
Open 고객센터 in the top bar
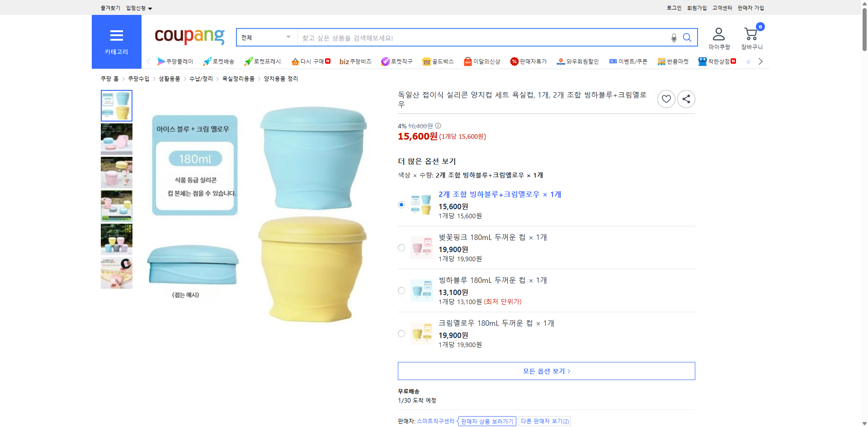(722, 8)
